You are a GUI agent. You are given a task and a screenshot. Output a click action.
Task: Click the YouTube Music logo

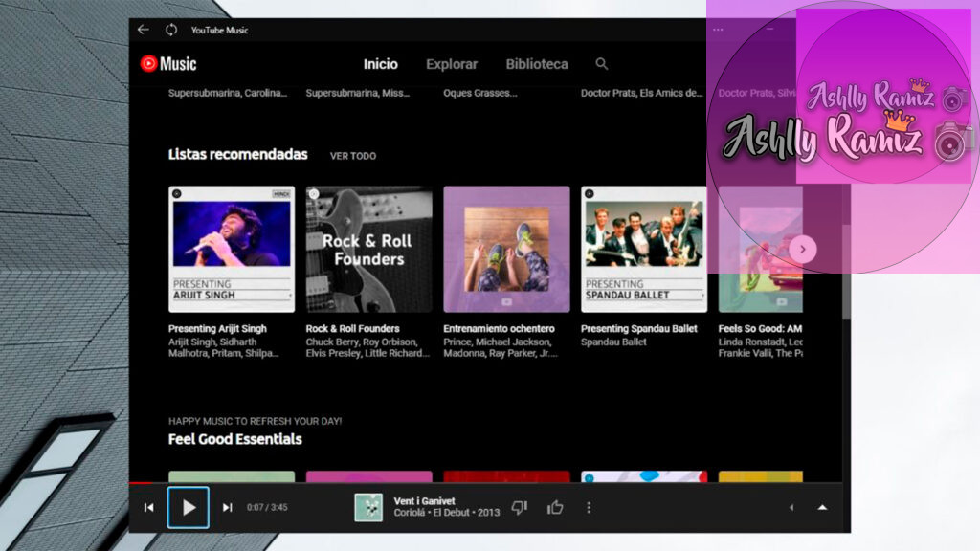pyautogui.click(x=168, y=64)
